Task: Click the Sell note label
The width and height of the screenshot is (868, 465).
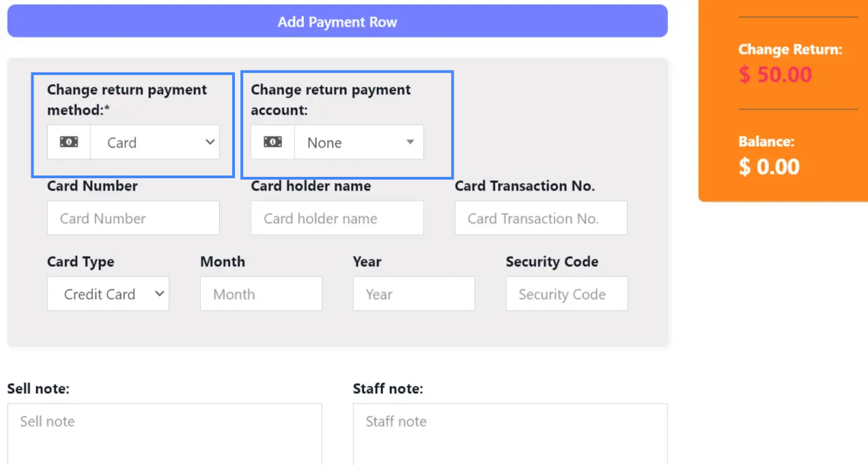Action: (x=38, y=389)
